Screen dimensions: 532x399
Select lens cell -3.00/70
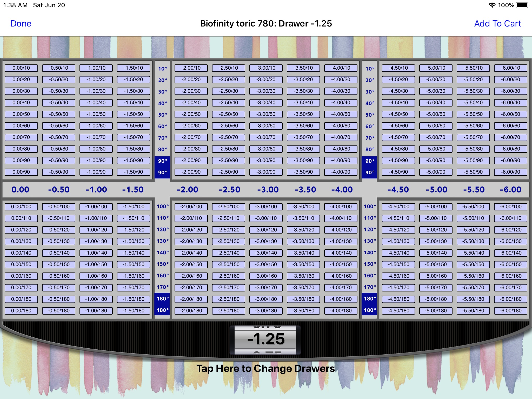pyautogui.click(x=266, y=137)
